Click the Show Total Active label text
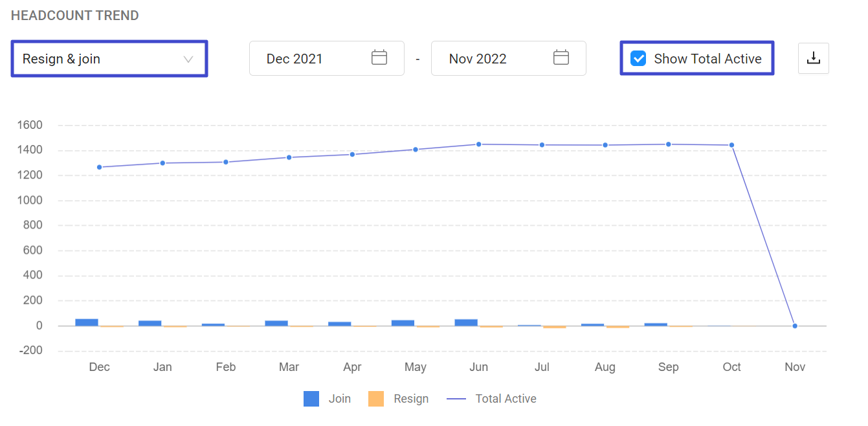The width and height of the screenshot is (868, 426). tap(707, 59)
